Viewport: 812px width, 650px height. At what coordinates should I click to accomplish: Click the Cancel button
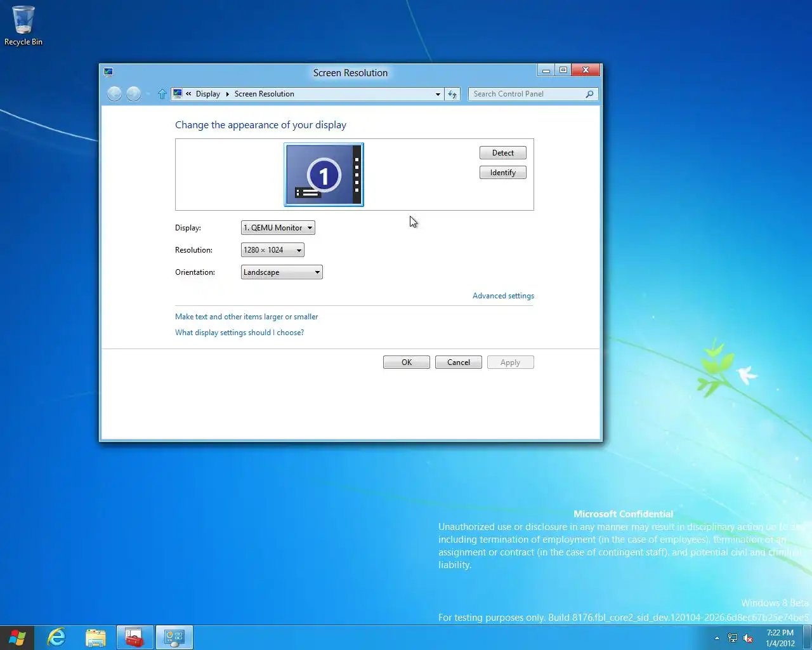pos(459,362)
